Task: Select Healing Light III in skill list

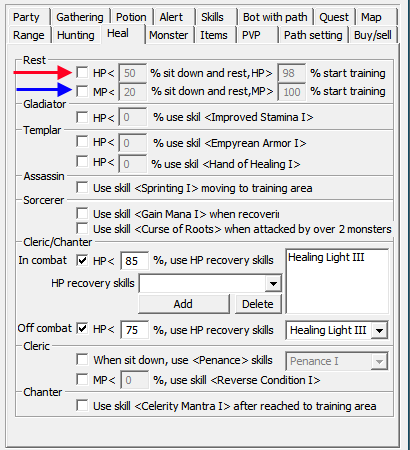Action: click(326, 257)
